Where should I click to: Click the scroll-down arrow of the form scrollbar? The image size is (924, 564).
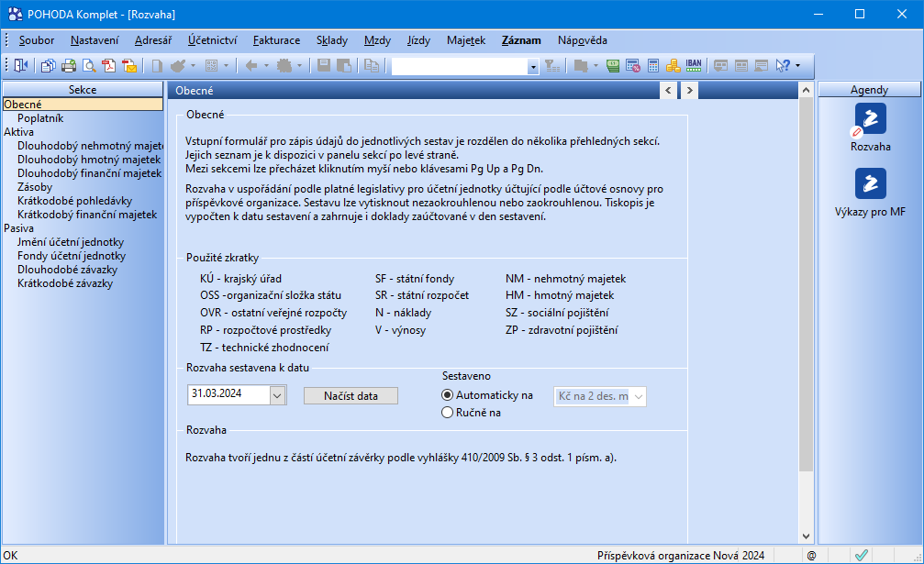[x=806, y=536]
